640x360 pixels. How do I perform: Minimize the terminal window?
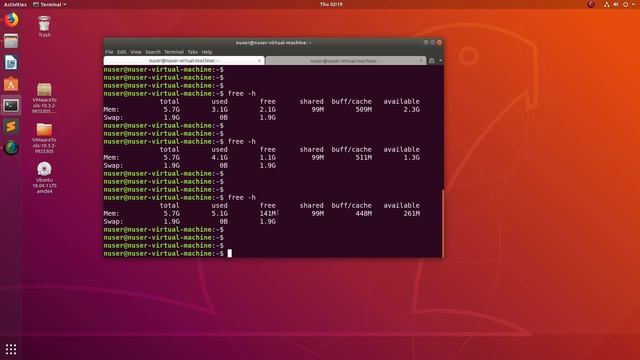pos(426,42)
